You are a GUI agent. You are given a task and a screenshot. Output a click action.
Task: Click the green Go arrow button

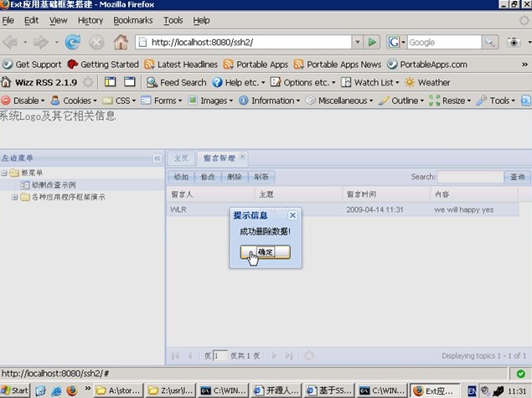(x=372, y=43)
